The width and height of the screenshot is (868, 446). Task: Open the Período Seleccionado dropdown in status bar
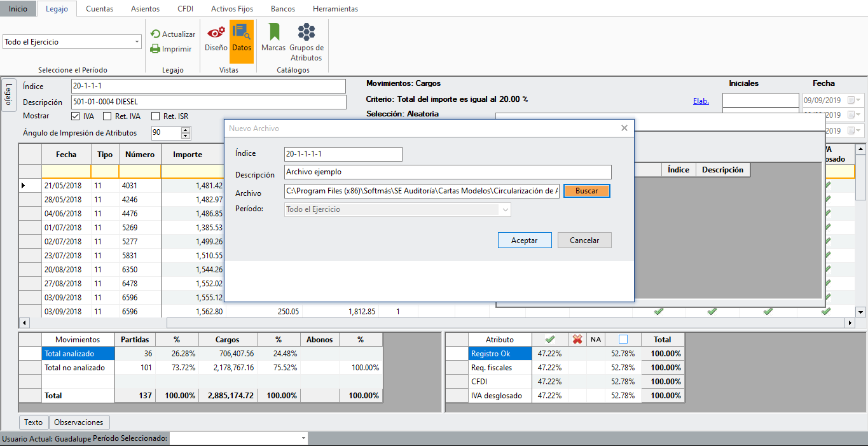tap(303, 438)
